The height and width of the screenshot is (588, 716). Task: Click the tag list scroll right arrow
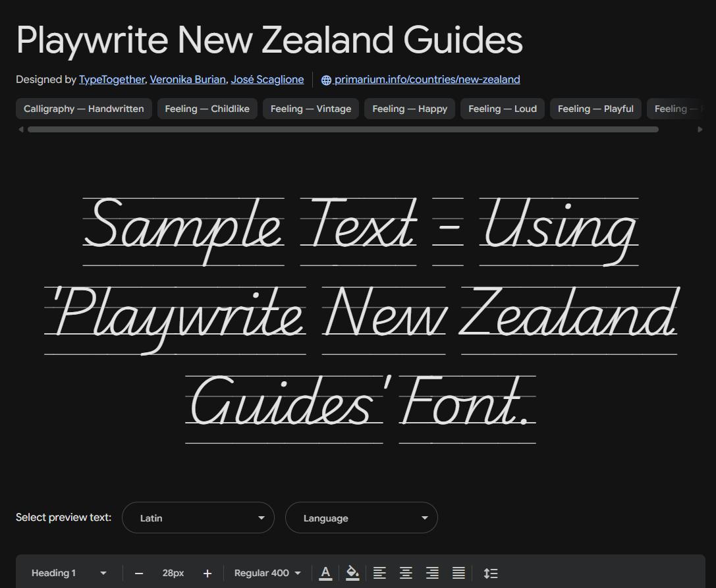tap(700, 130)
